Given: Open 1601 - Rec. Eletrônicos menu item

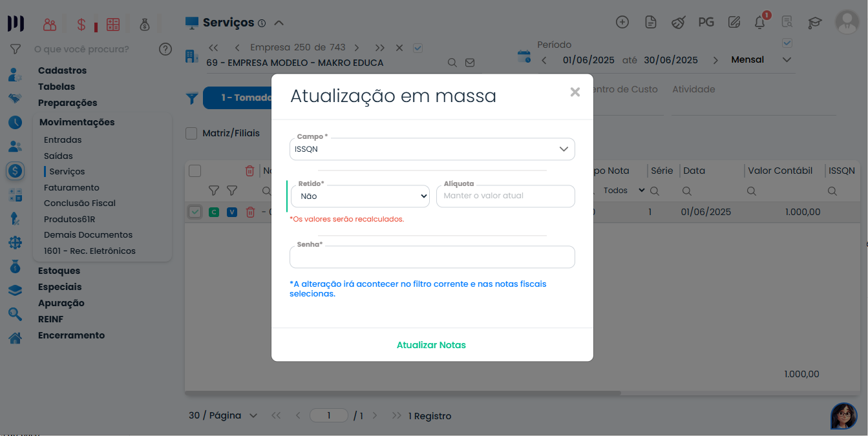Looking at the screenshot, I should (90, 251).
